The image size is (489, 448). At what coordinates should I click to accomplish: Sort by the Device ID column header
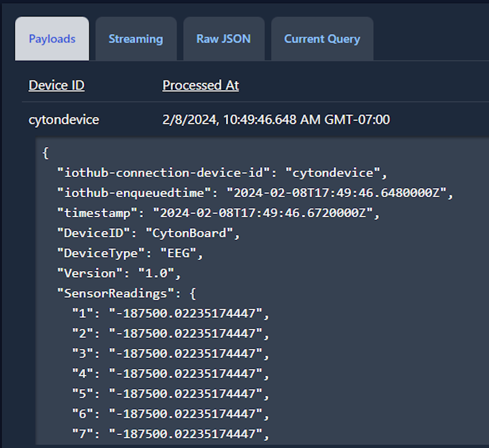point(56,85)
